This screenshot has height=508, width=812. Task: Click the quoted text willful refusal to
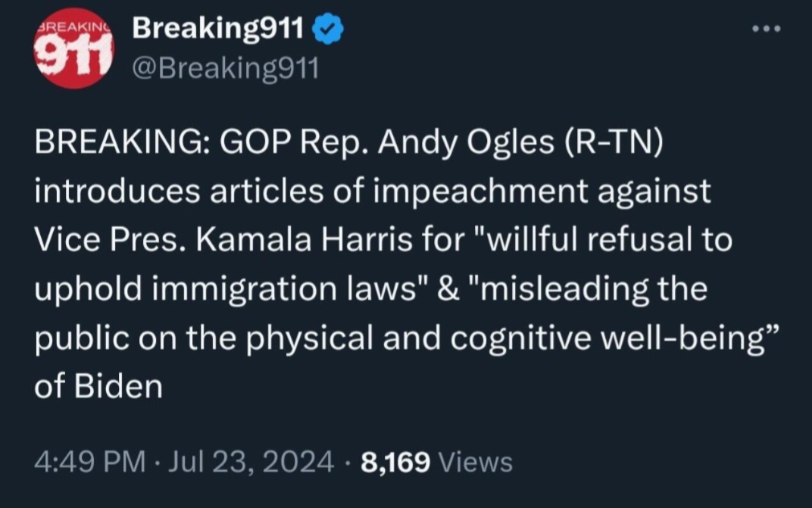(610, 240)
